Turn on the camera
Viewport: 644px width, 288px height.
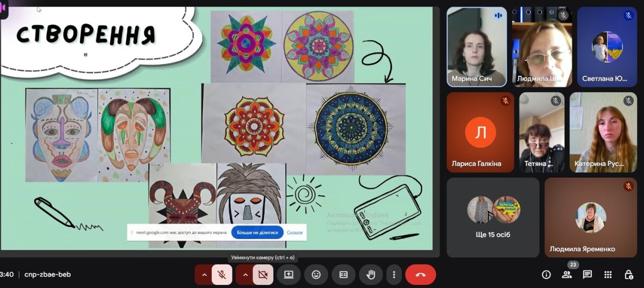point(263,275)
